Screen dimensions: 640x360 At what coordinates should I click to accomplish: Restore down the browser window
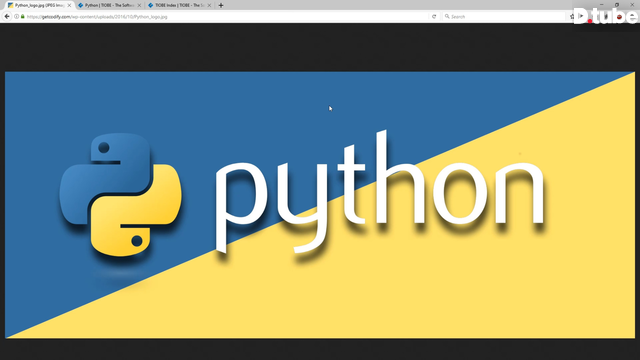pyautogui.click(x=617, y=5)
